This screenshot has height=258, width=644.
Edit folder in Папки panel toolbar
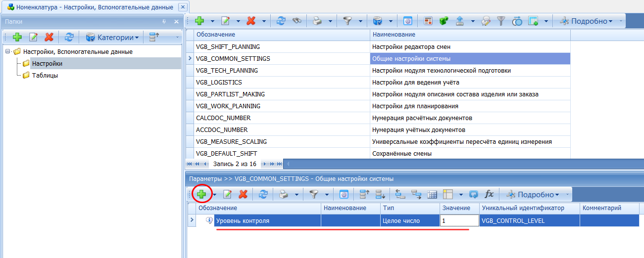(x=34, y=37)
